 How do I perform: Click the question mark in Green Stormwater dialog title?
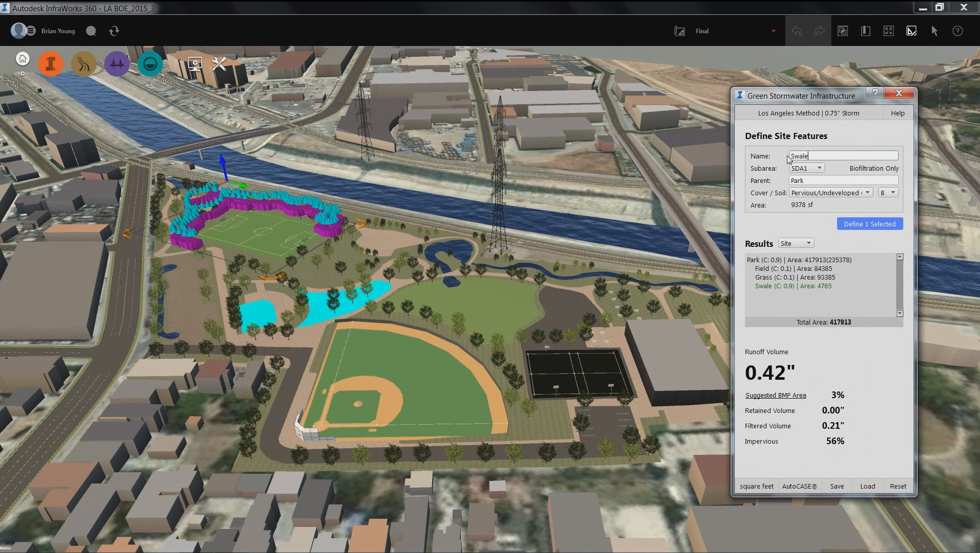click(875, 93)
